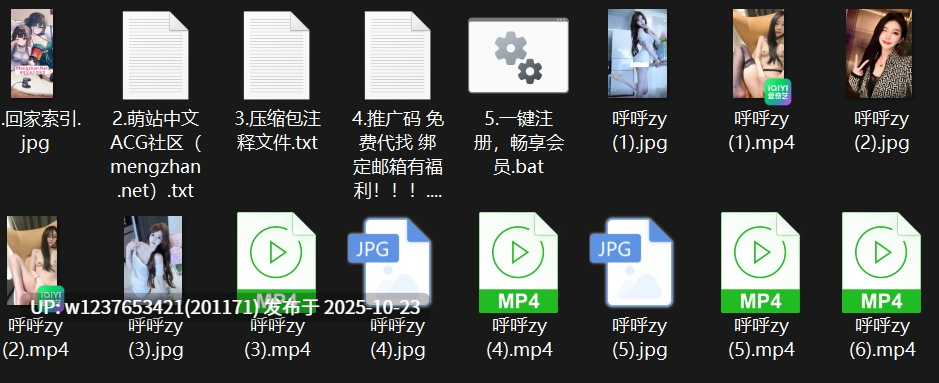Click the 呼呼zy (4).jpg filename label
This screenshot has width=939, height=383.
(x=398, y=338)
